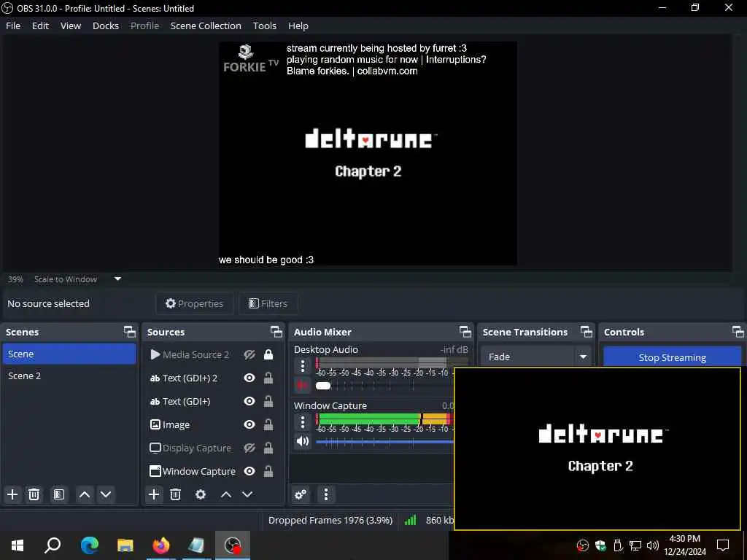747x560 pixels.
Task: Hide the Text (GDI+) source
Action: (249, 402)
